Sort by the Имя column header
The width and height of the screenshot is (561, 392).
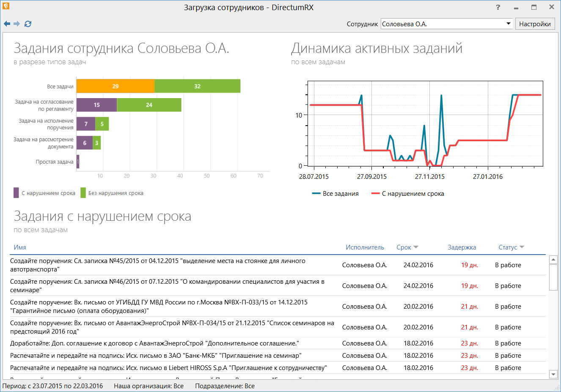coord(20,247)
